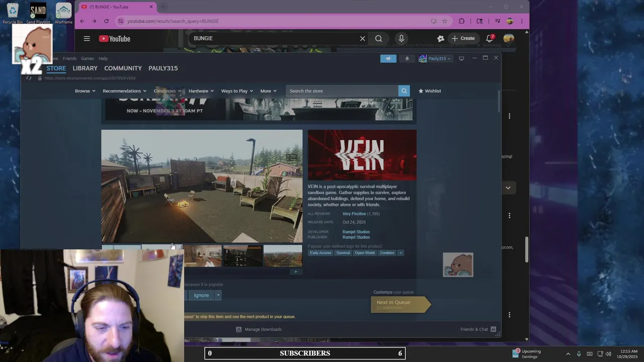The height and width of the screenshot is (362, 644).
Task: Open the taskbar volume speaker icon
Action: tap(608, 354)
